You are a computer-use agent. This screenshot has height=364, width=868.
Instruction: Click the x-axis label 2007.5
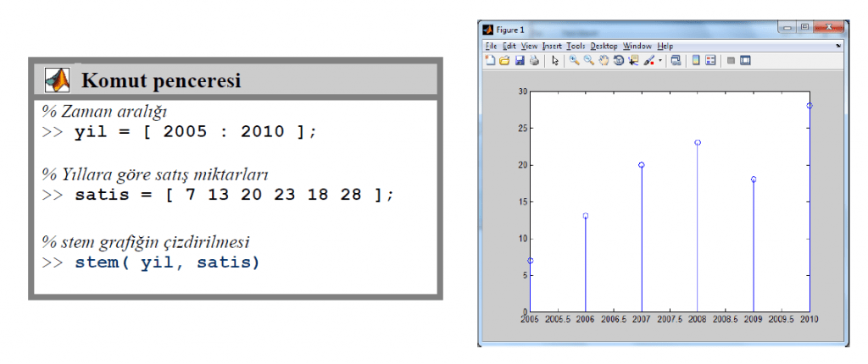[x=670, y=319]
